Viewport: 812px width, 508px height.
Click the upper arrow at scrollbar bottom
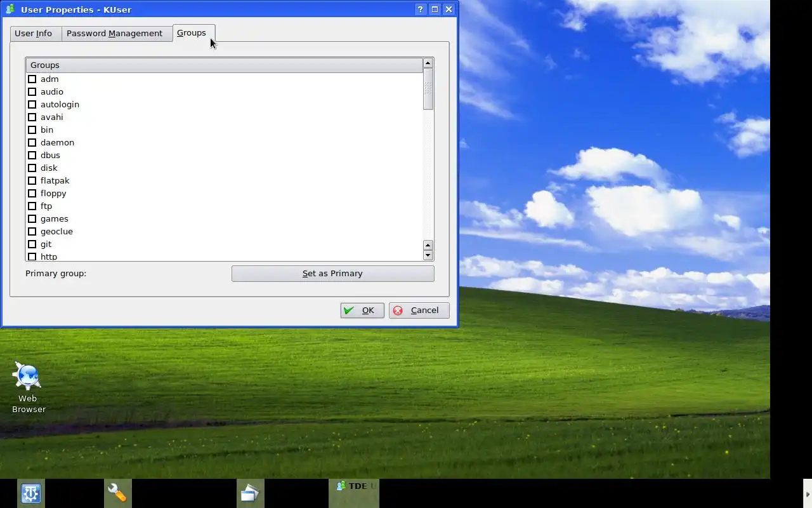(428, 245)
